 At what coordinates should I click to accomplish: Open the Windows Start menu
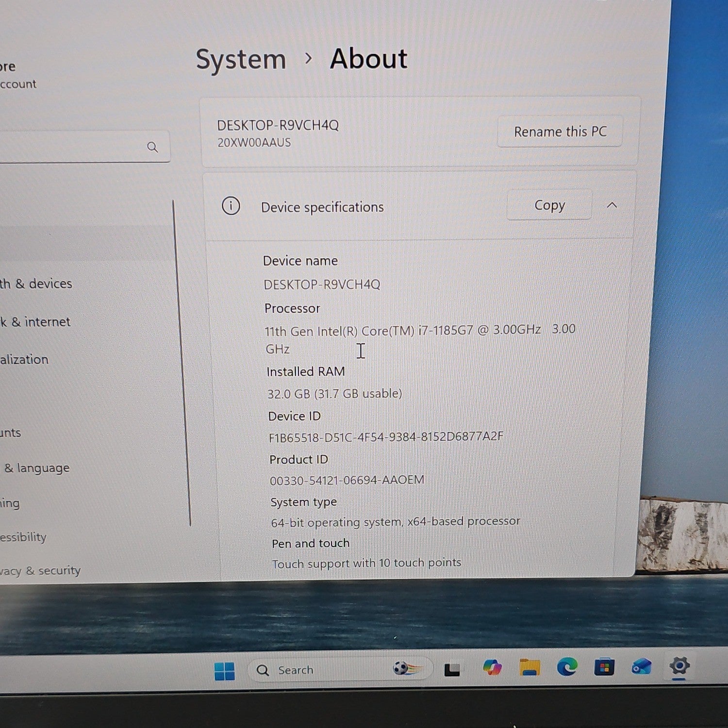pos(224,671)
